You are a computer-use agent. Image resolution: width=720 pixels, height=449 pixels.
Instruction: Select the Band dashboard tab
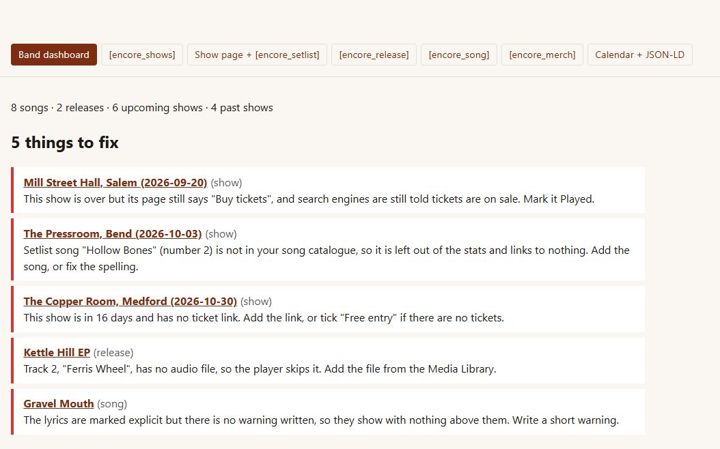(54, 55)
